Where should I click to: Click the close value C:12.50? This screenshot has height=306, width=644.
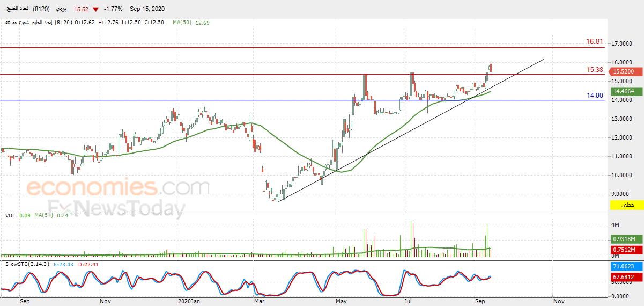pos(155,23)
